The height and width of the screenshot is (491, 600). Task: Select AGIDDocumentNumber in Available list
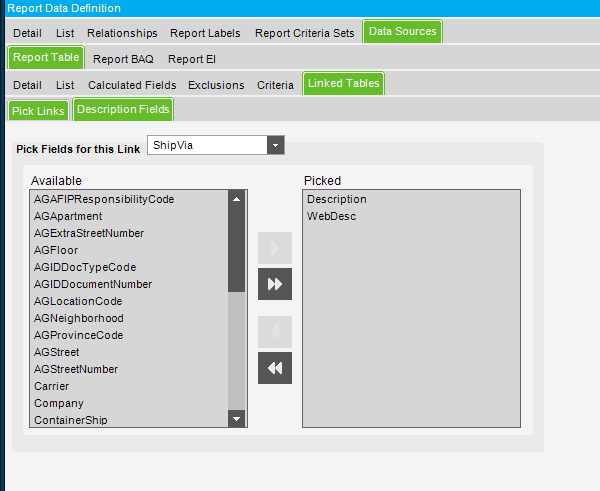[129, 284]
